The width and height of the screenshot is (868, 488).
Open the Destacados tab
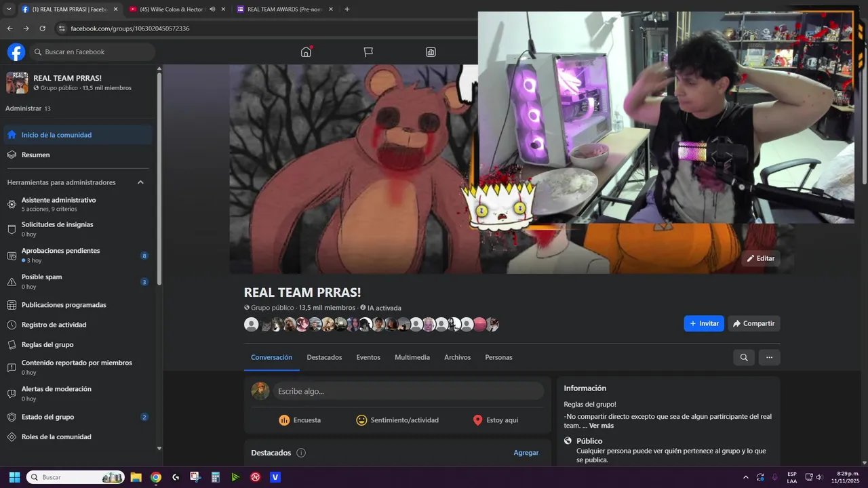tap(324, 357)
